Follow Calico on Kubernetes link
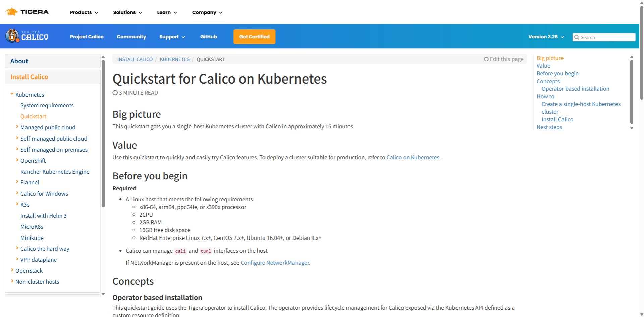This screenshot has width=644, height=317. point(413,157)
